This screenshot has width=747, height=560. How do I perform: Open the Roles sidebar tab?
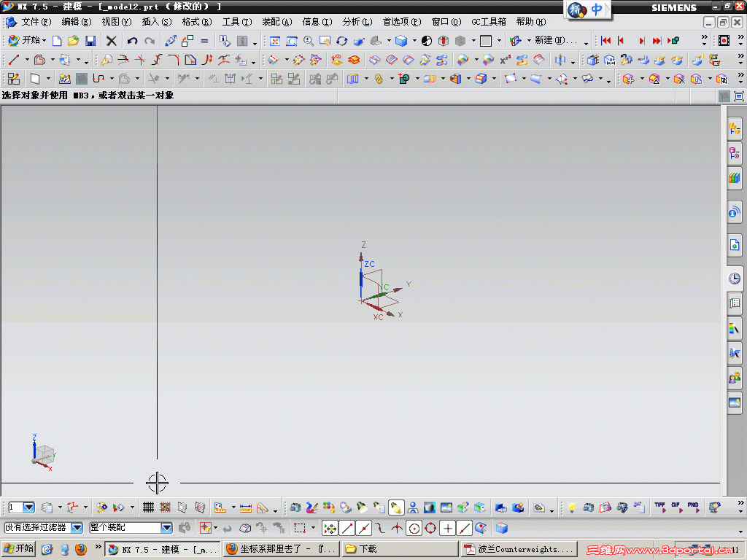pos(735,378)
